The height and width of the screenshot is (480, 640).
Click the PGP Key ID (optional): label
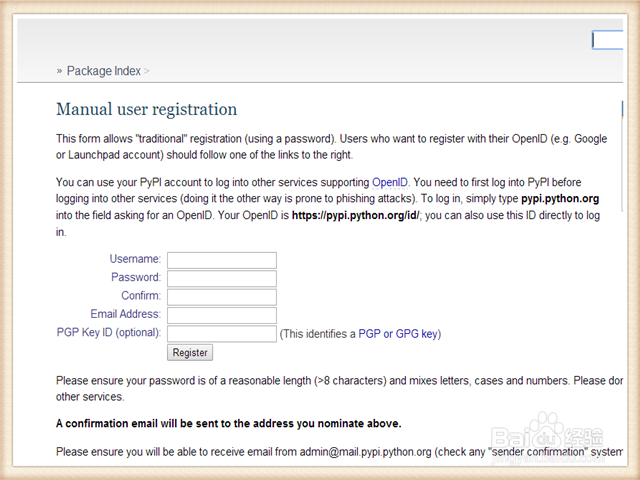109,332
